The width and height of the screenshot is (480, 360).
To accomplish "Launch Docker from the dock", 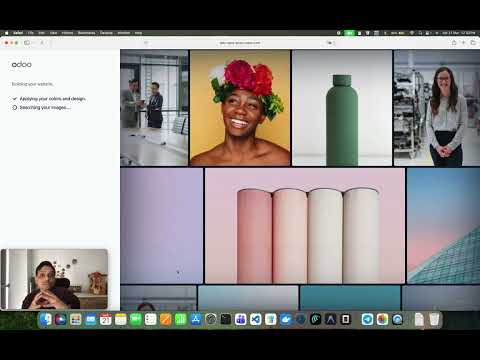I will [286, 320].
